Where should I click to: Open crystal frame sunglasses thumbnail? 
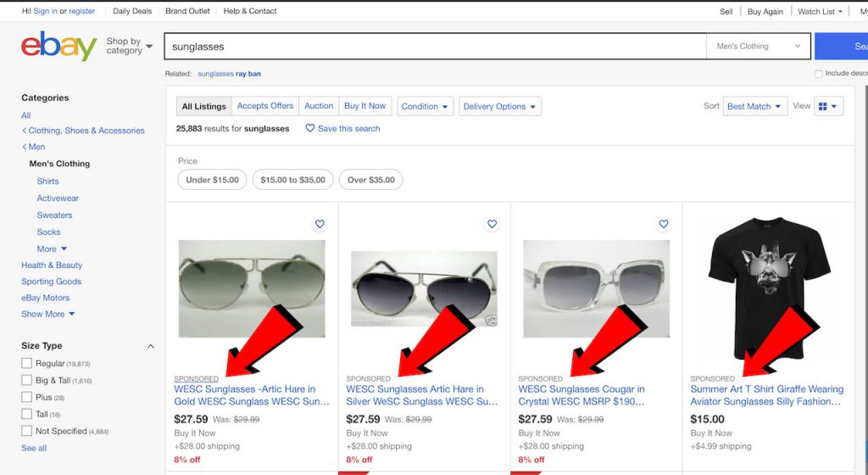click(x=596, y=288)
